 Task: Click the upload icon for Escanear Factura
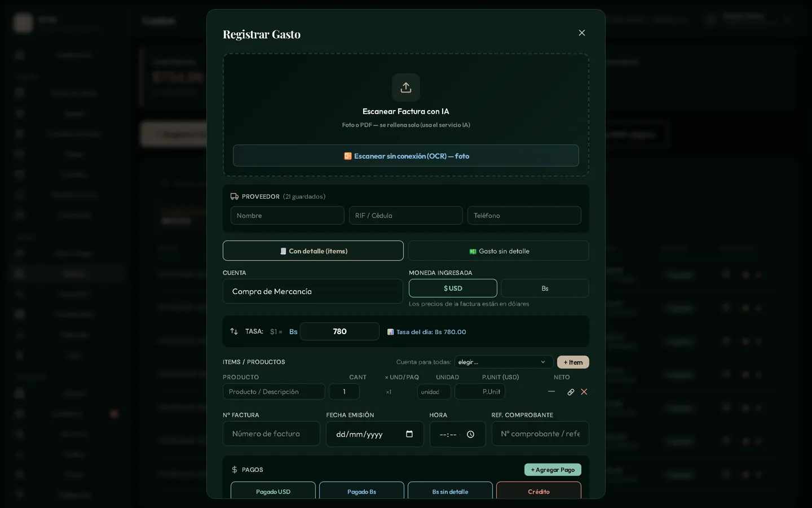(x=406, y=87)
